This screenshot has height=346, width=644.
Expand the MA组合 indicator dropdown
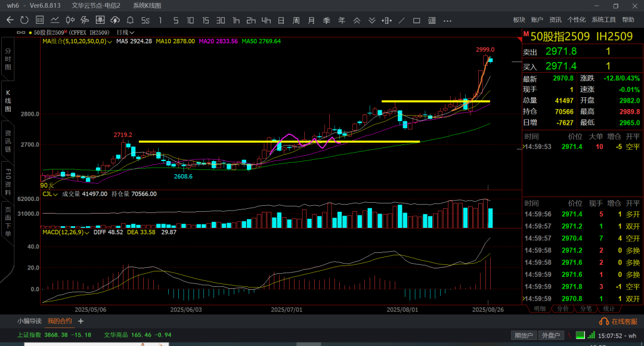[x=77, y=41]
